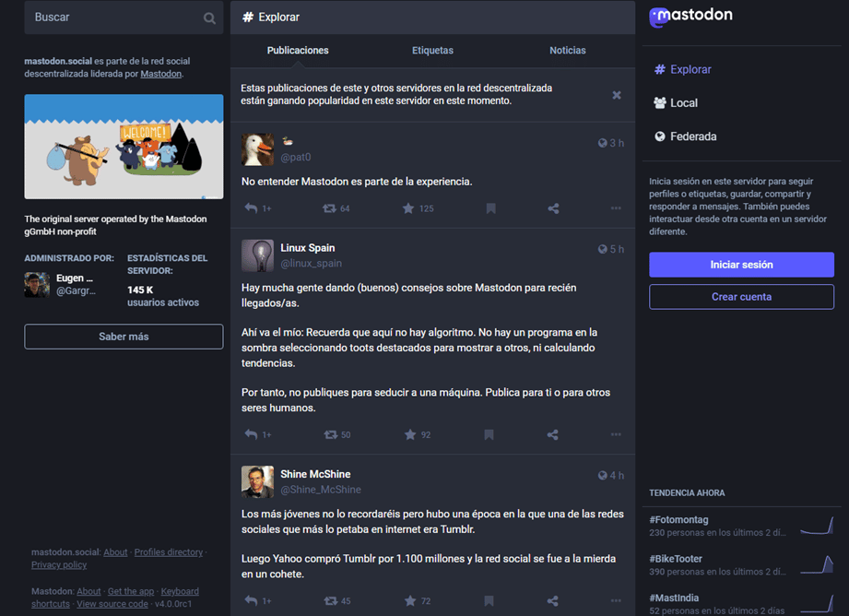Open the Get the app link
The height and width of the screenshot is (616, 849).
click(131, 591)
